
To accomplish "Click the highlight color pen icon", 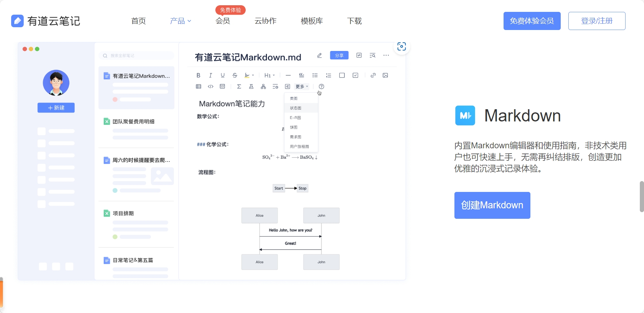I will tap(247, 75).
